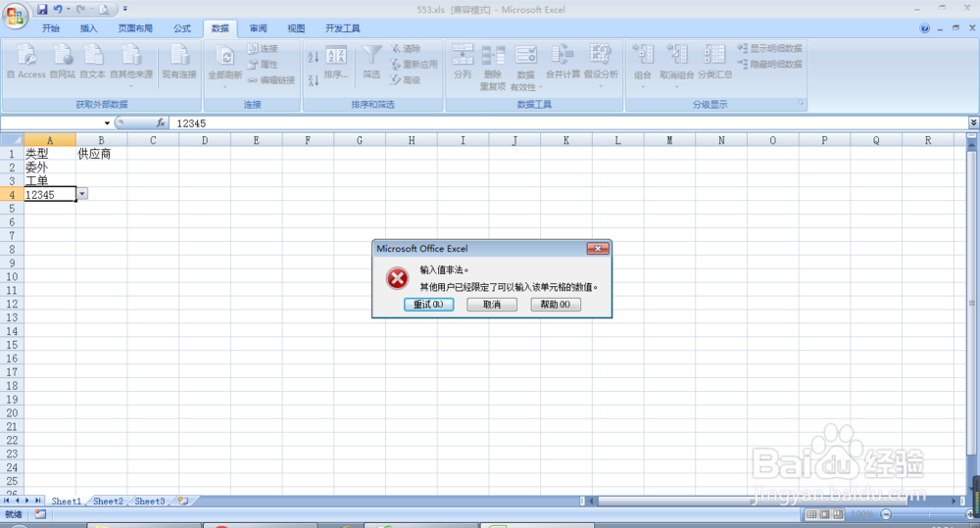
Task: Open the 插入 ribbon tab
Action: pos(89,28)
